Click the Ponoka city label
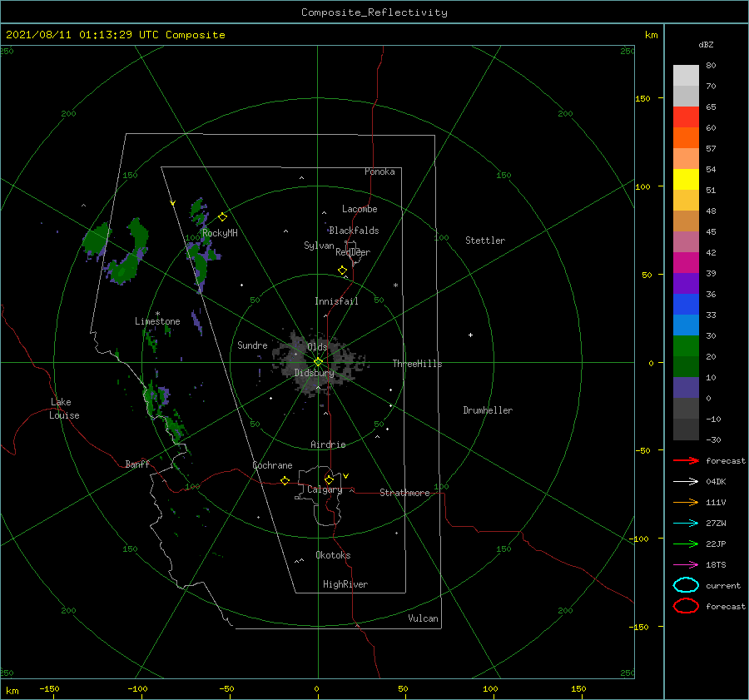 click(x=379, y=171)
